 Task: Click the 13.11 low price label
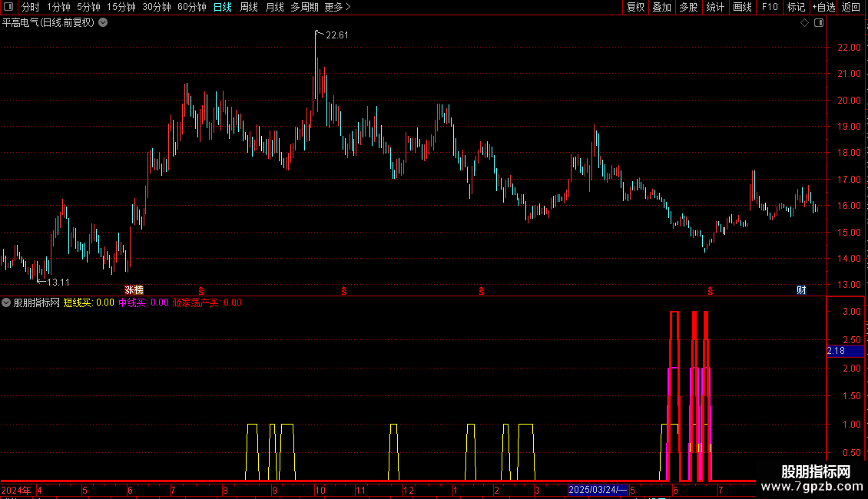[x=58, y=283]
